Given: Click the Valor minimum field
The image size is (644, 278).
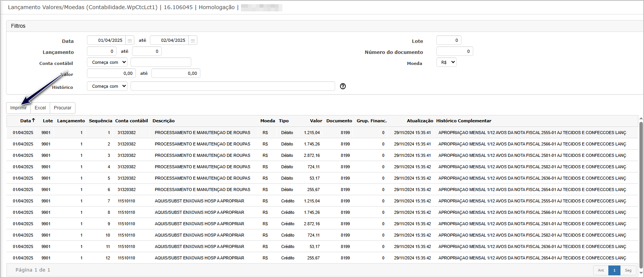Looking at the screenshot, I should pos(112,73).
